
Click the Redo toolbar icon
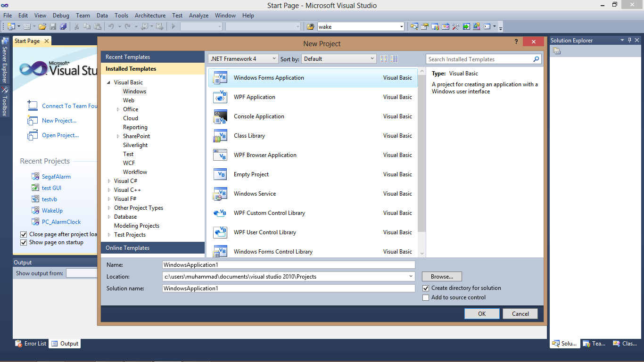pos(127,26)
